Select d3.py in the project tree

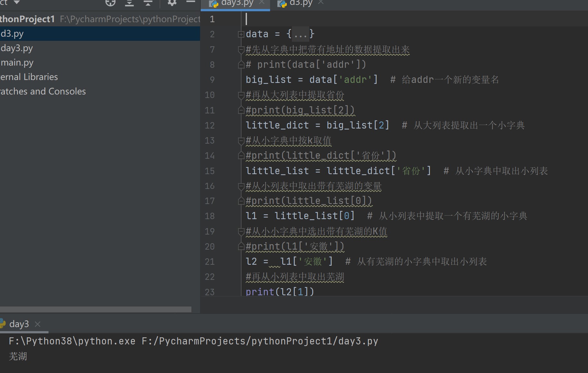tap(12, 34)
